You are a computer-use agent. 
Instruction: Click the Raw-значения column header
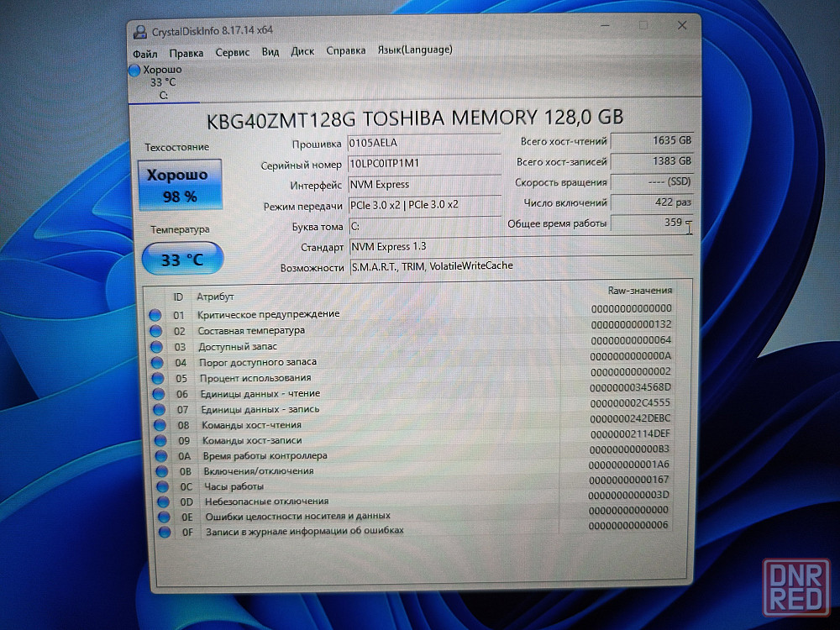click(639, 291)
